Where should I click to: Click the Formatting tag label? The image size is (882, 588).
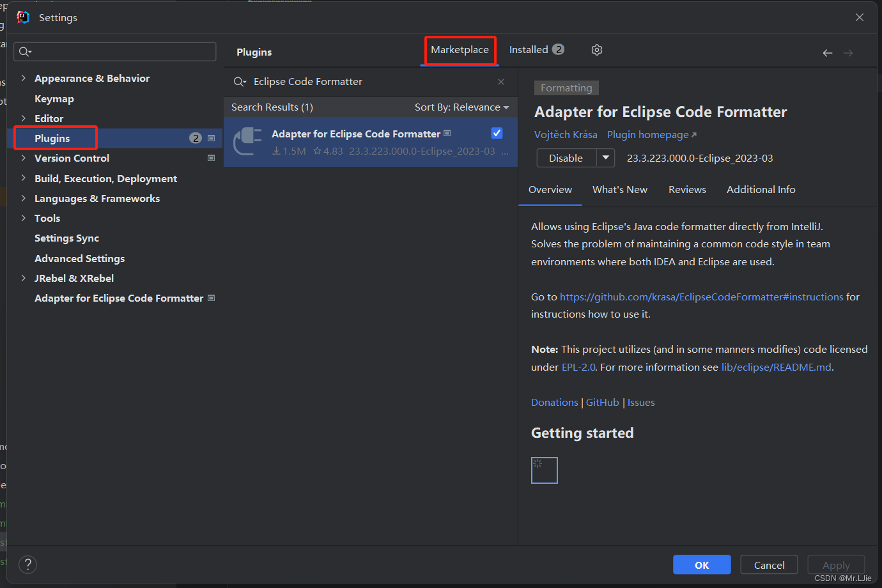coord(566,88)
